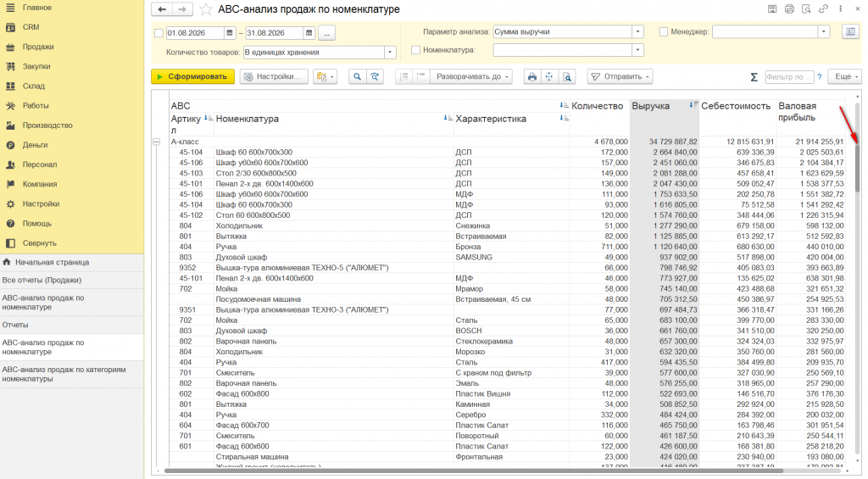Click the horizontal scrollbar at report bottom
This screenshot has height=479, width=868.
tap(474, 471)
